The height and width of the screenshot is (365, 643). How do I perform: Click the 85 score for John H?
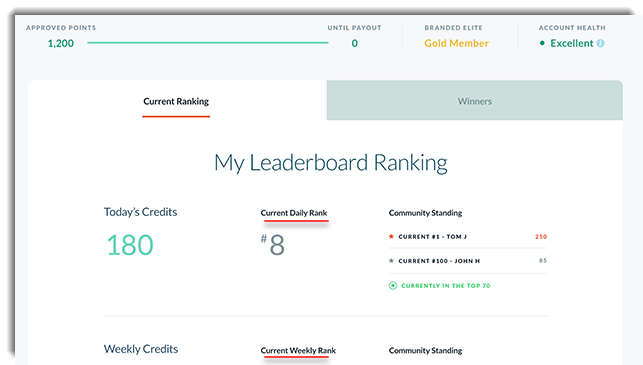[543, 260]
